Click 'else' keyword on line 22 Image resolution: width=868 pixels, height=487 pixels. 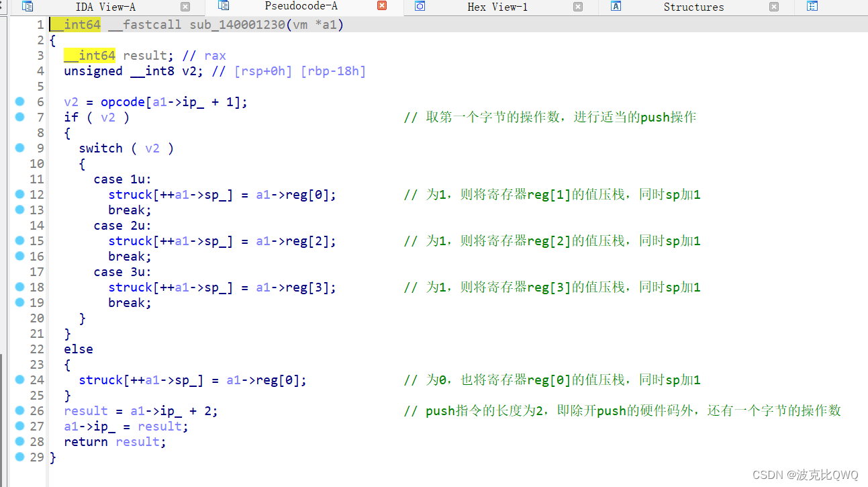[x=79, y=349]
